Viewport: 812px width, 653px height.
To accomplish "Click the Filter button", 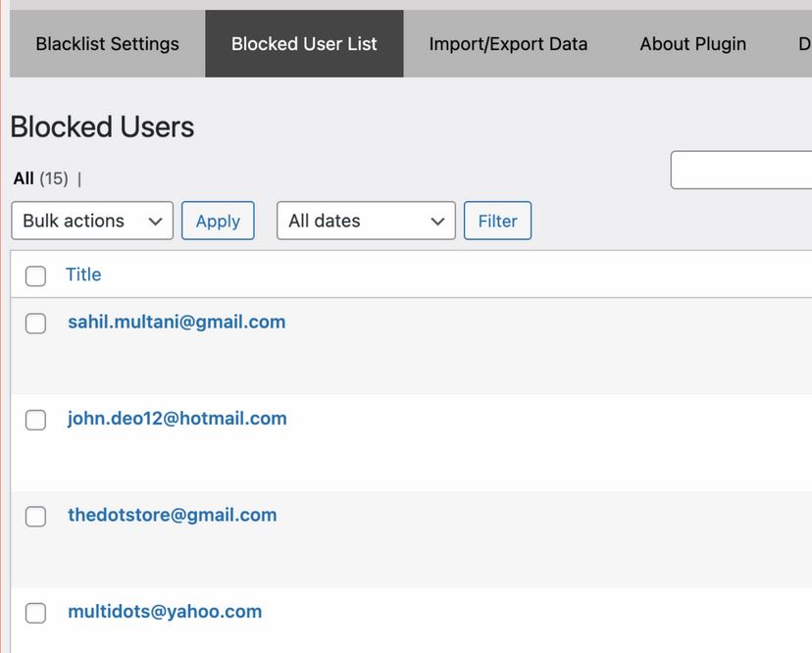I will (497, 221).
